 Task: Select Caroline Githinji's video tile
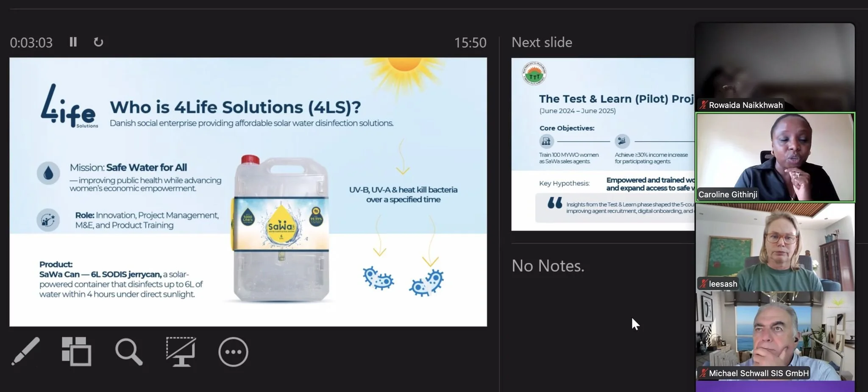point(775,157)
